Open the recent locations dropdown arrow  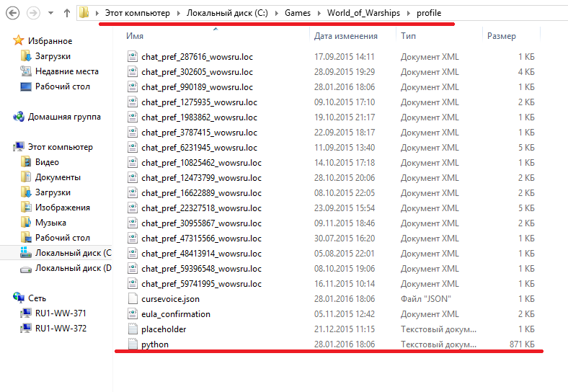tap(50, 13)
